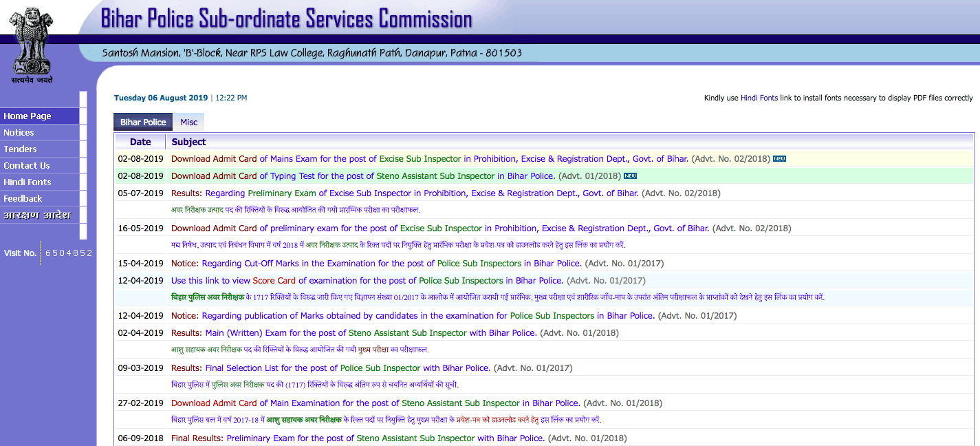The image size is (980, 446).
Task: View Score Card link for Police Sub Inspectors
Action: 367,281
